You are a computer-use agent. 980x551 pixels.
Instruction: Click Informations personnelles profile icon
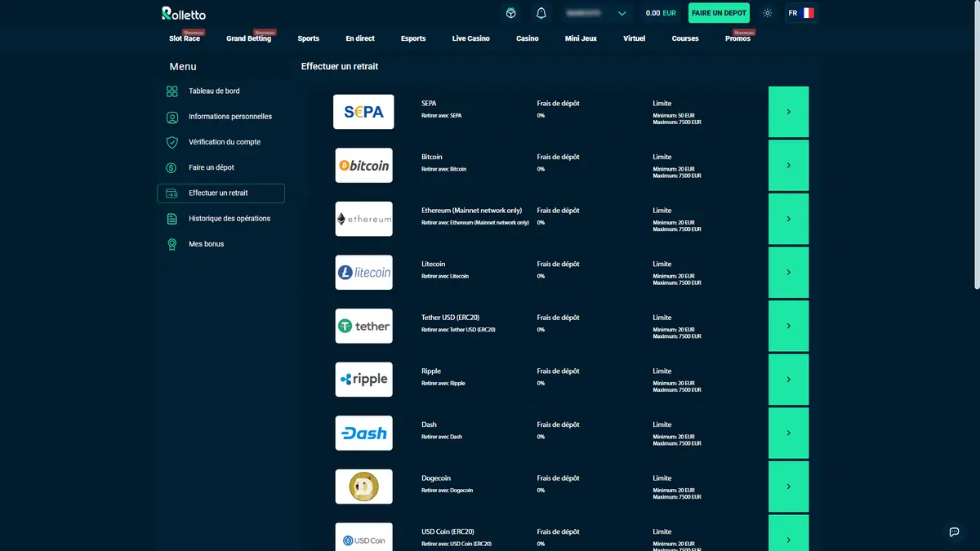[171, 117]
